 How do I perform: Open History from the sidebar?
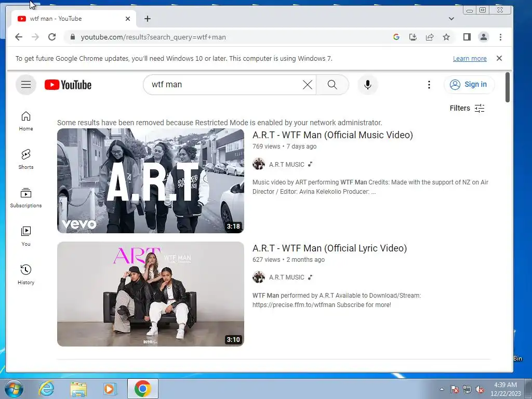pyautogui.click(x=26, y=274)
